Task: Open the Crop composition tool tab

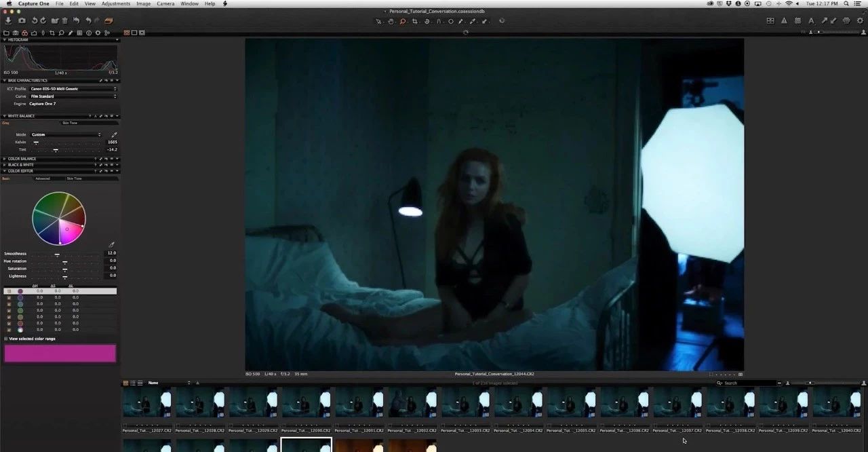Action: pyautogui.click(x=52, y=33)
